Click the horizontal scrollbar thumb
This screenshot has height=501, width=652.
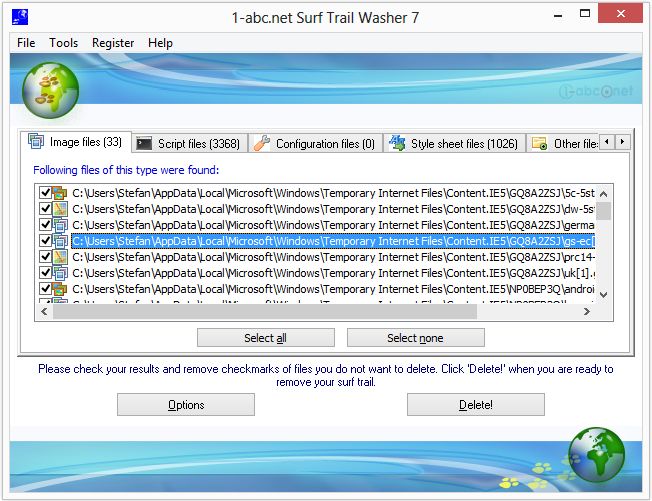265,311
